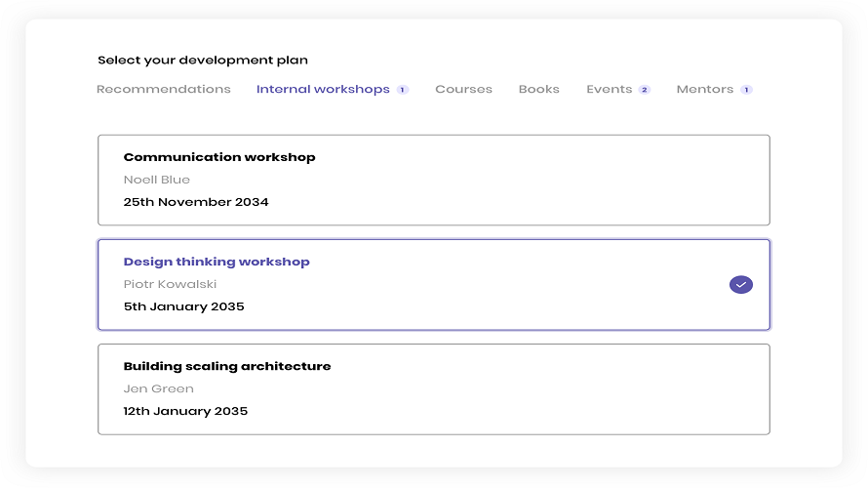Viewport: 868px width, 488px height.
Task: Click the Communication workshop title text
Action: [x=219, y=157]
